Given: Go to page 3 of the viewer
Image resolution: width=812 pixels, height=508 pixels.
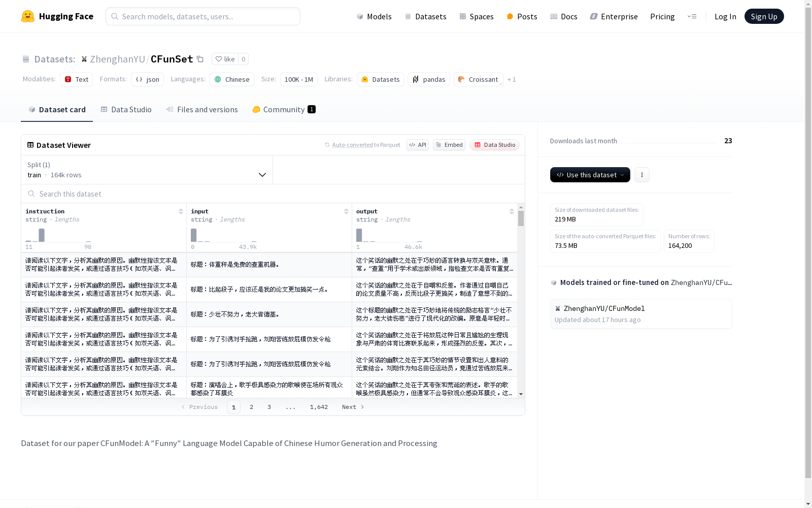Looking at the screenshot, I should click(269, 407).
